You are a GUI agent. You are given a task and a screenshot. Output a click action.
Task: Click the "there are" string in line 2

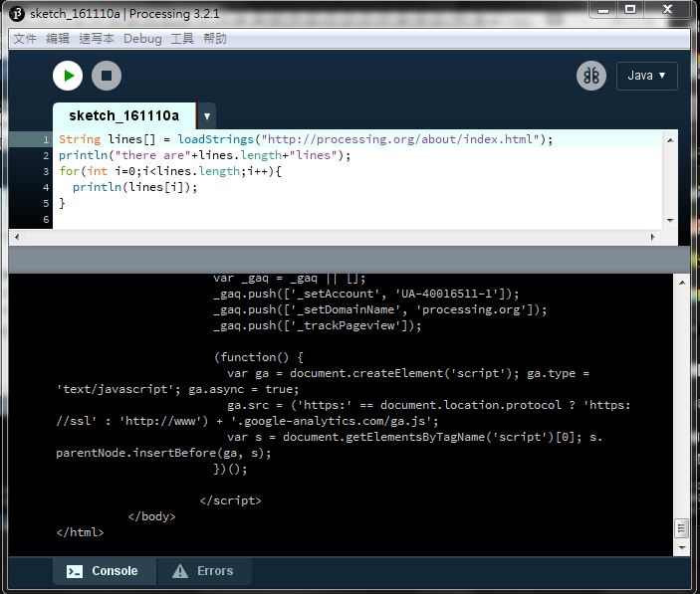[153, 155]
